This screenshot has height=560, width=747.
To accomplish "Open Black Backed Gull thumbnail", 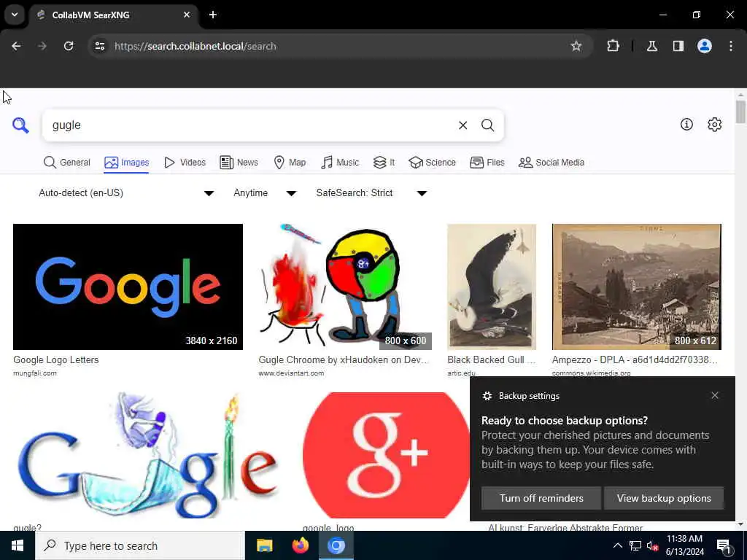I will (x=492, y=287).
